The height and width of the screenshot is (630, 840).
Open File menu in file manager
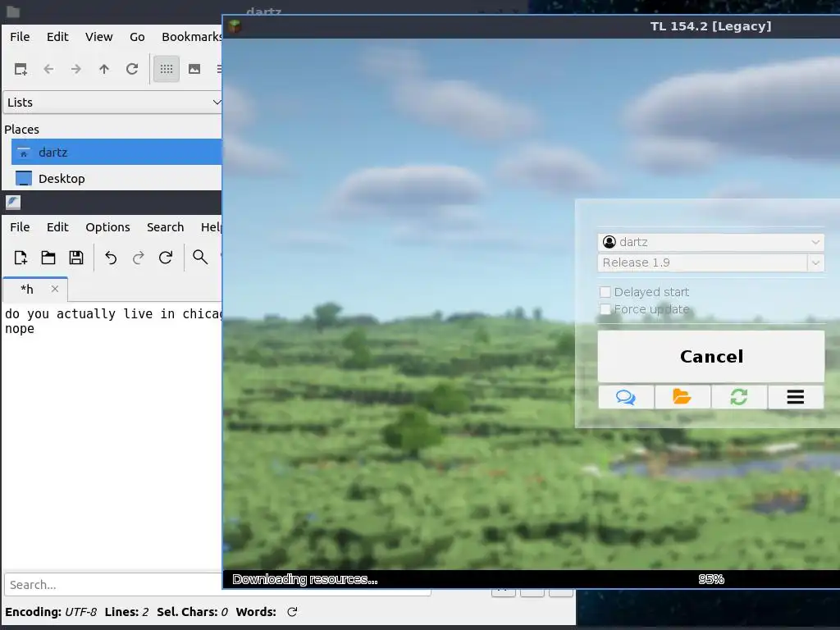pos(20,37)
